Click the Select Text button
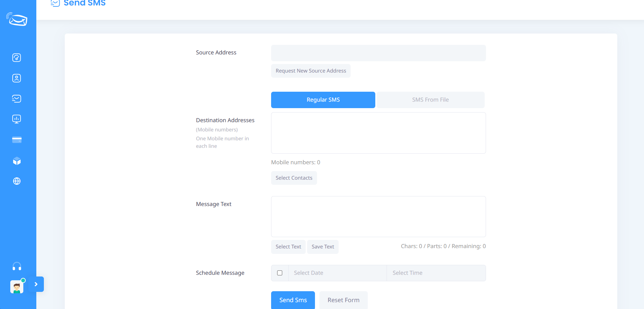This screenshot has width=644, height=309. (x=288, y=247)
